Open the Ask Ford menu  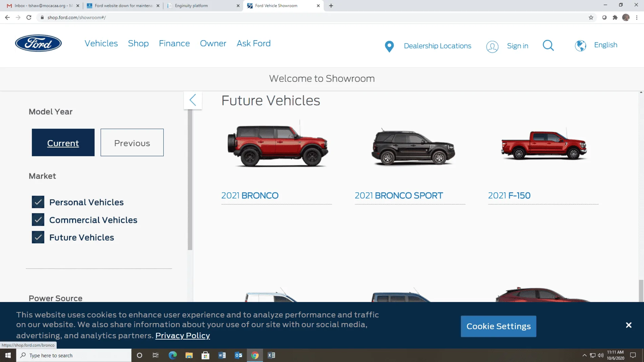coord(254,43)
